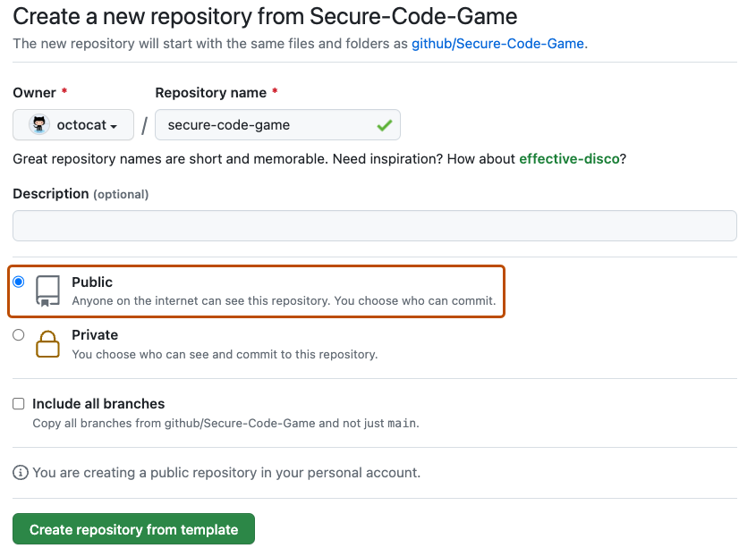
Task: Use the effective-disco name suggestion
Action: point(569,159)
